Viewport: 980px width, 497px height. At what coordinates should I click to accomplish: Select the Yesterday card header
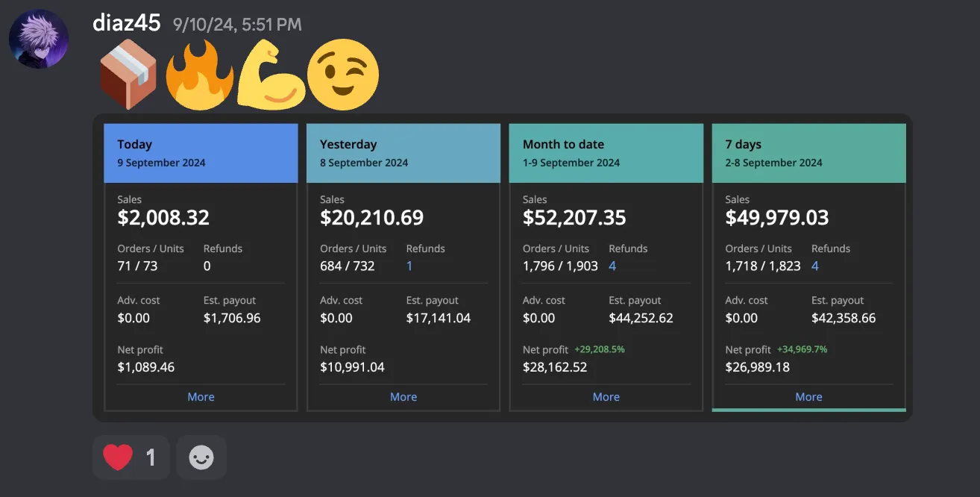click(x=403, y=153)
